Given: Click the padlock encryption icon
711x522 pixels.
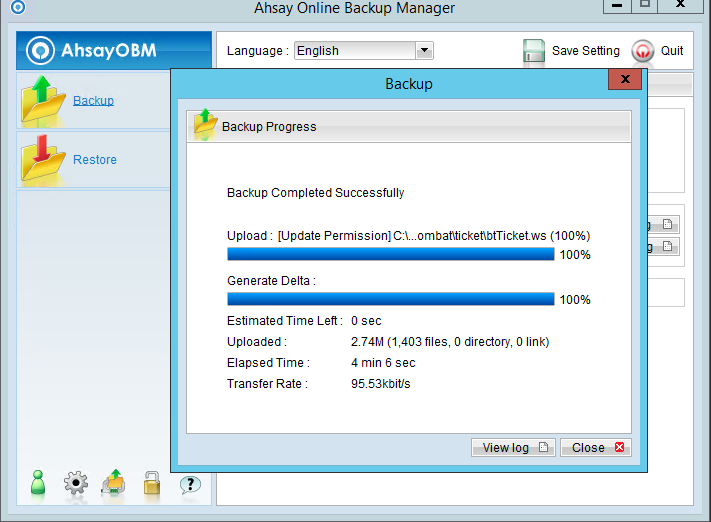Looking at the screenshot, I should (x=151, y=484).
